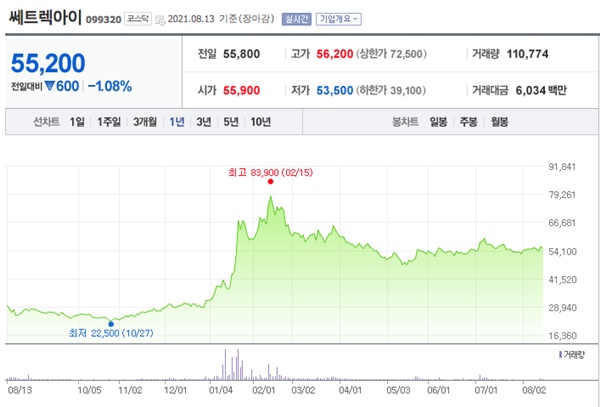The width and height of the screenshot is (600, 407).
Task: Click the 시가 value 55,900
Action: (x=241, y=91)
